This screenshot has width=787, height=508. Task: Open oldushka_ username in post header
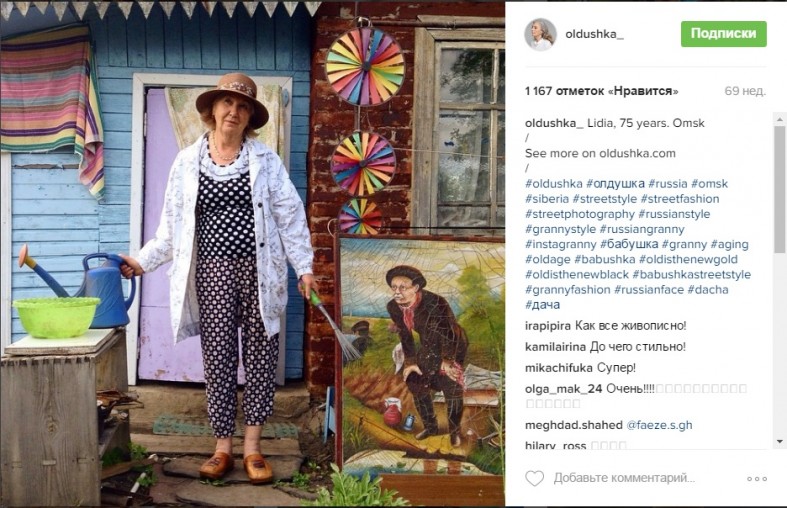tap(594, 34)
